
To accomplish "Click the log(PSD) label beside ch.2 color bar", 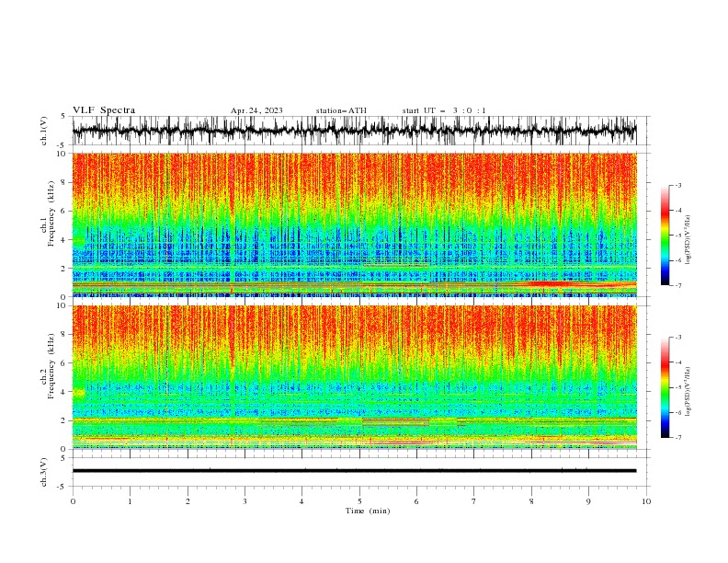I will 688,392.
